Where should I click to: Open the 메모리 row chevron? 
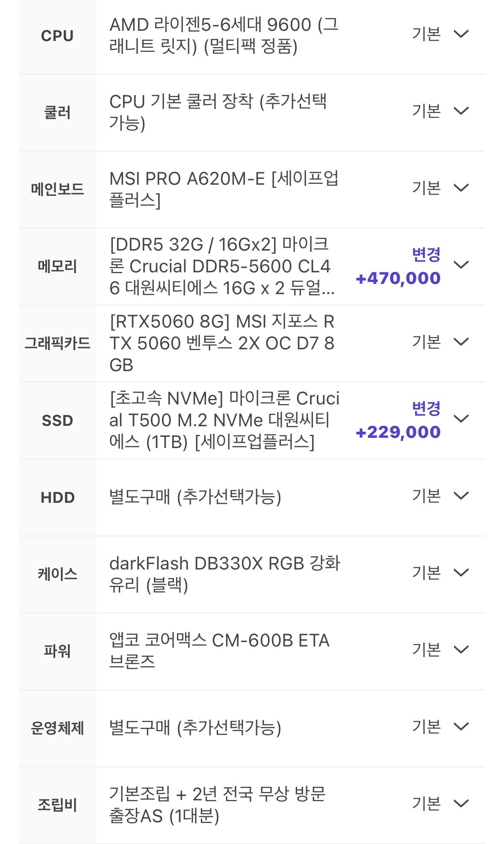[x=461, y=265]
